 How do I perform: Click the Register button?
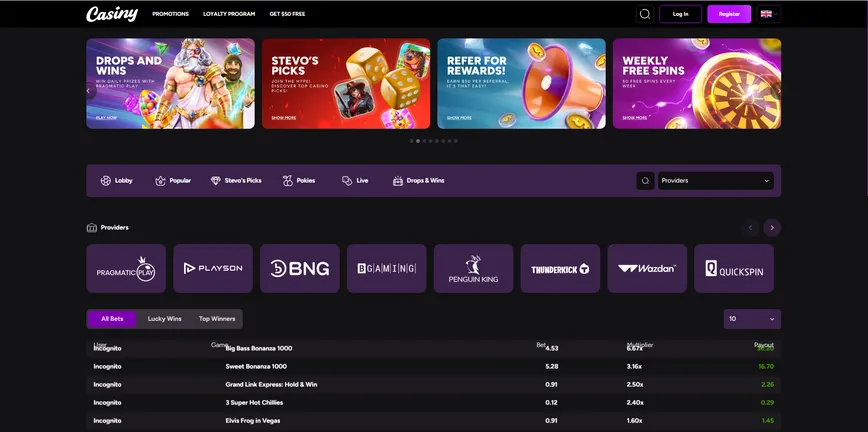click(x=729, y=14)
